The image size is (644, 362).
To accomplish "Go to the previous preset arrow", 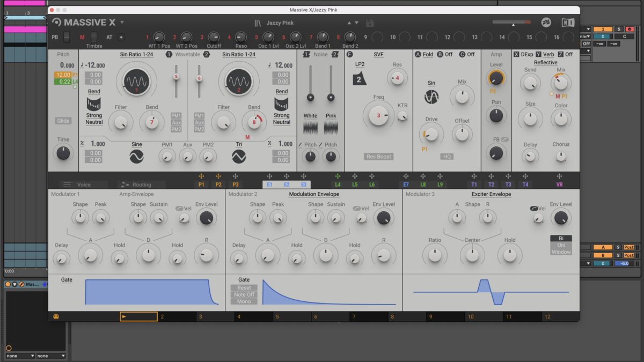I will click(x=349, y=23).
